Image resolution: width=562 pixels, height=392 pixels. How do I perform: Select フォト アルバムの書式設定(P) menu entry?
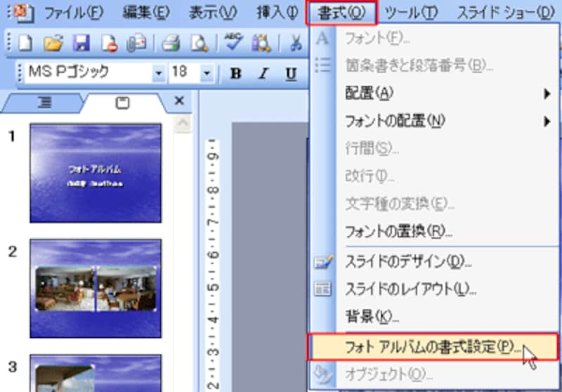(432, 347)
